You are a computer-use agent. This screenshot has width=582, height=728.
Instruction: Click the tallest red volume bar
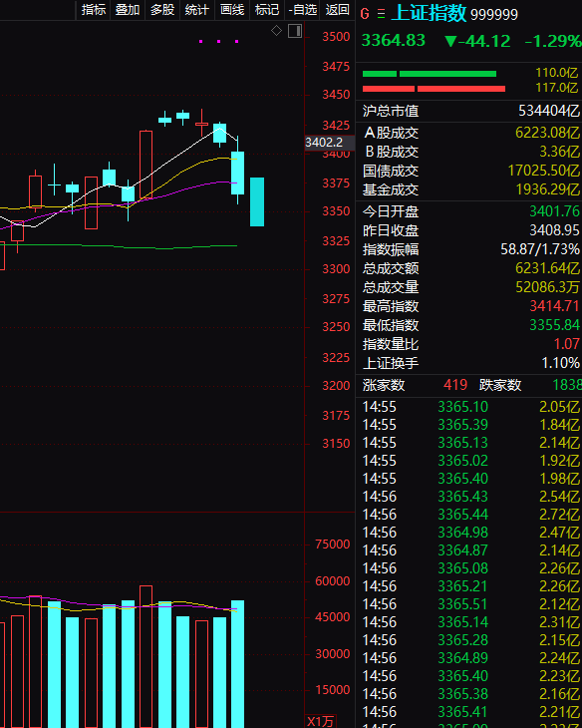coord(145,656)
